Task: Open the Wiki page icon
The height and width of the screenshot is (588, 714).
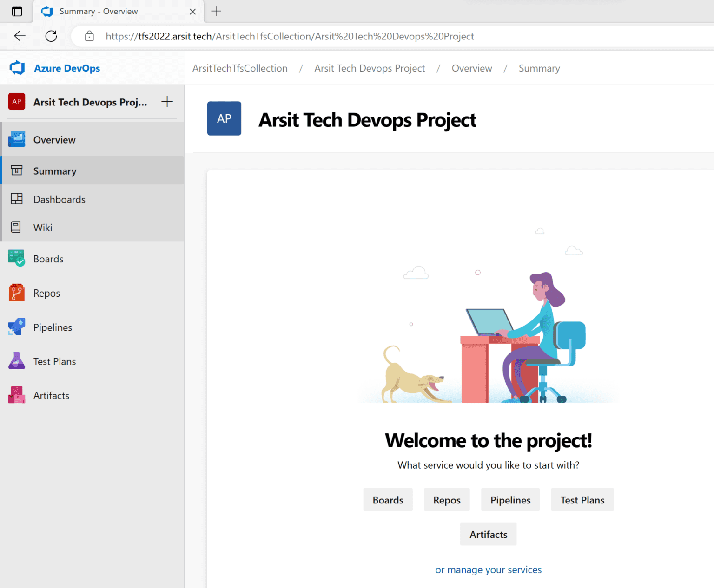Action: point(16,227)
